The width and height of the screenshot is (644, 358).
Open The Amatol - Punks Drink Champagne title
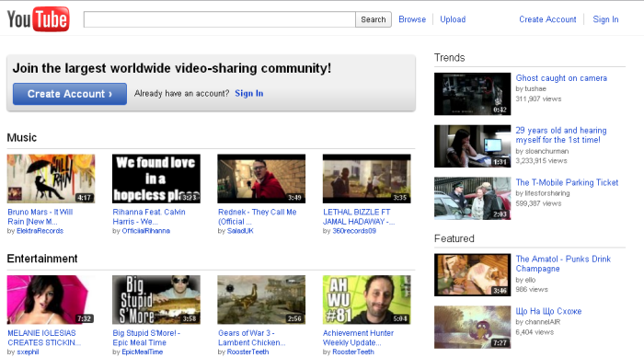pos(563,263)
